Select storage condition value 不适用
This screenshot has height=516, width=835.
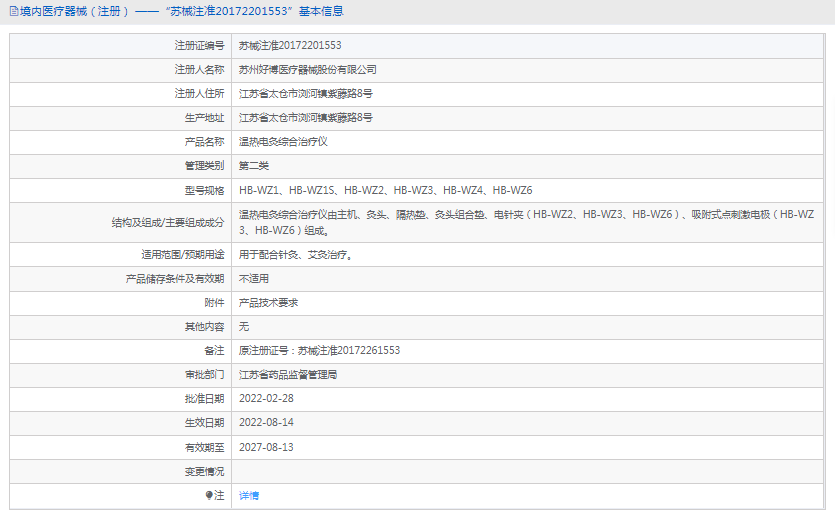click(x=254, y=279)
